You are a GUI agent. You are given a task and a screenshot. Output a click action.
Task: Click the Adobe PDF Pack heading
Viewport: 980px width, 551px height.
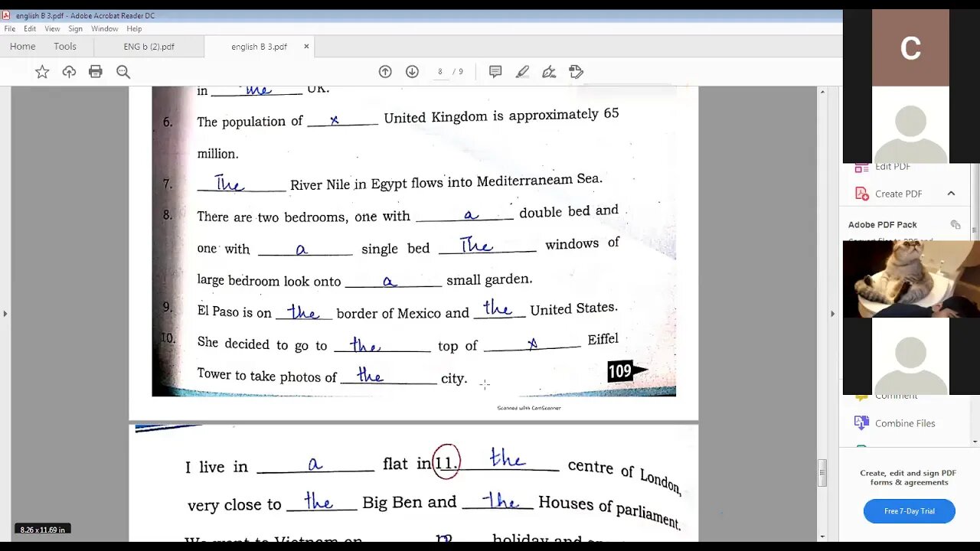882,224
